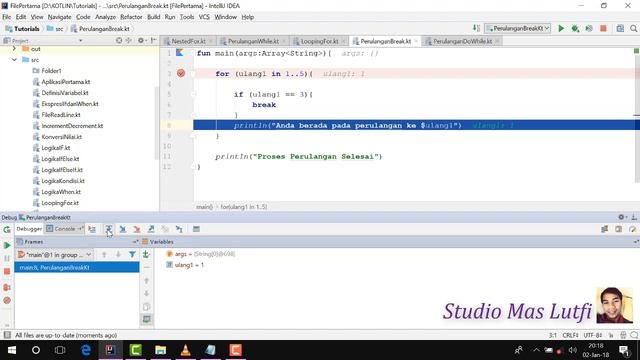Click the Step Out debugger icon
This screenshot has width=640, height=360.
(151, 229)
